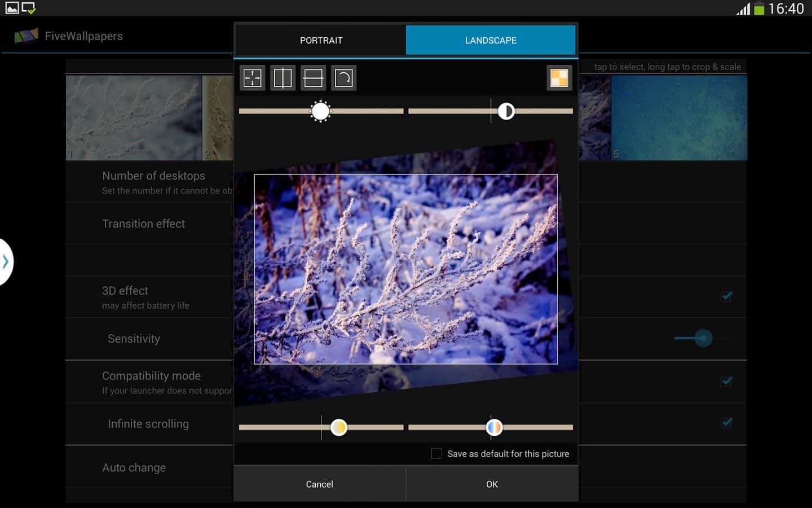The height and width of the screenshot is (508, 812).
Task: Click the brightness sun slider handle
Action: (x=320, y=111)
